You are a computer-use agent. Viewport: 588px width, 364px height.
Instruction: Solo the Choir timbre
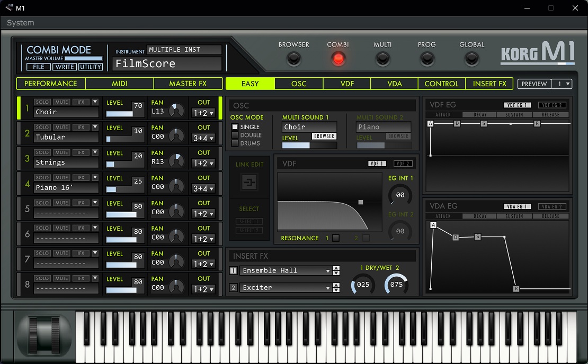(x=42, y=102)
